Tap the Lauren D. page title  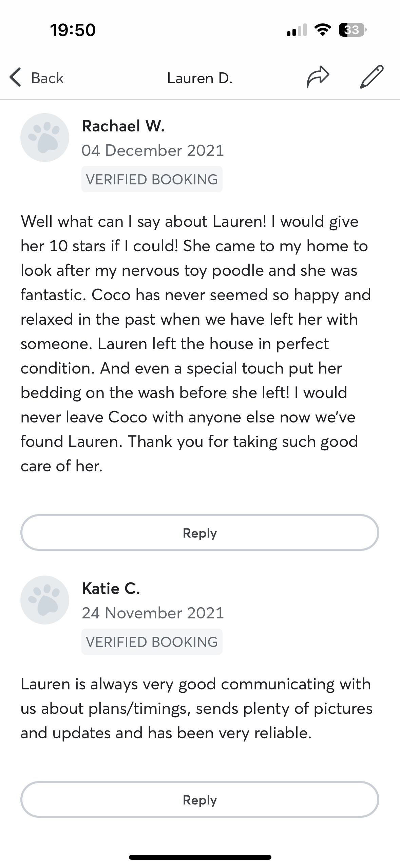(200, 78)
